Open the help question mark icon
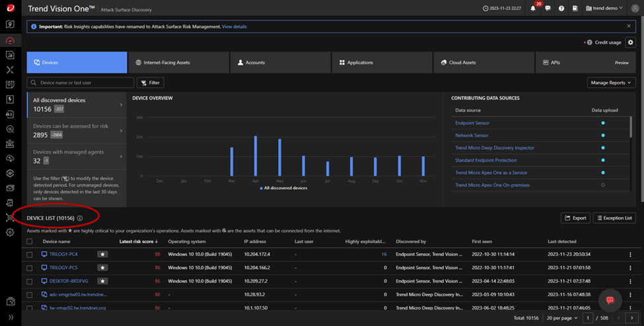644x326 pixels. point(561,8)
